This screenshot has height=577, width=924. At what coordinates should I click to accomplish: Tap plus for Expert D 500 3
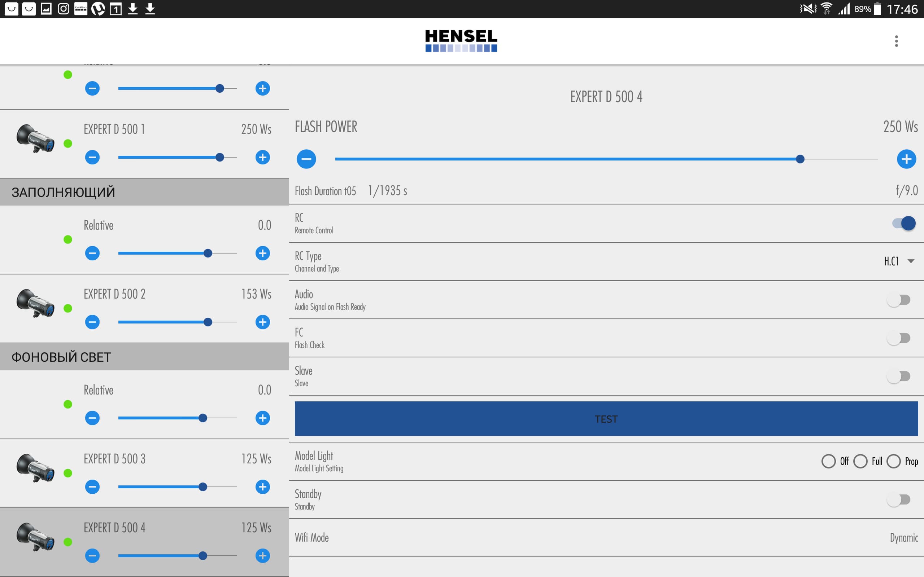pos(262,487)
